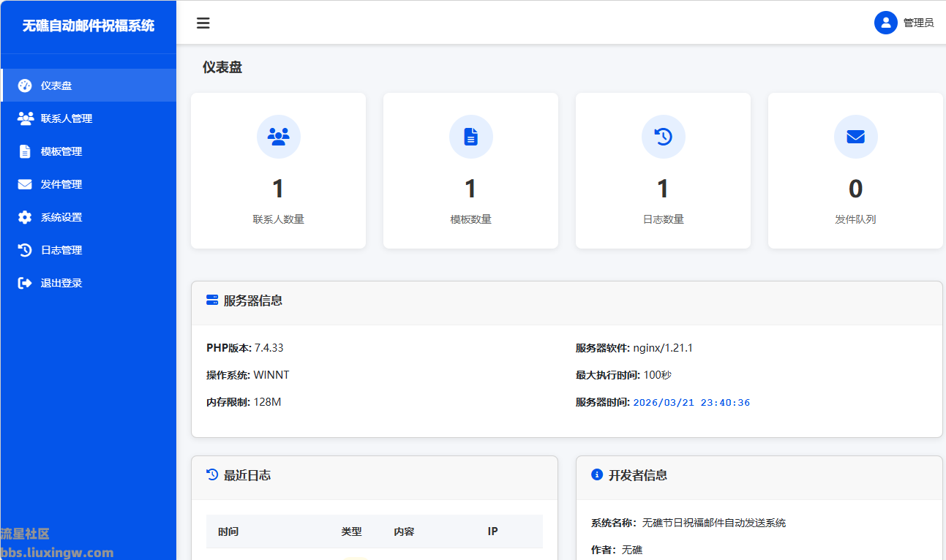Click the 内容 column header

coord(404,531)
